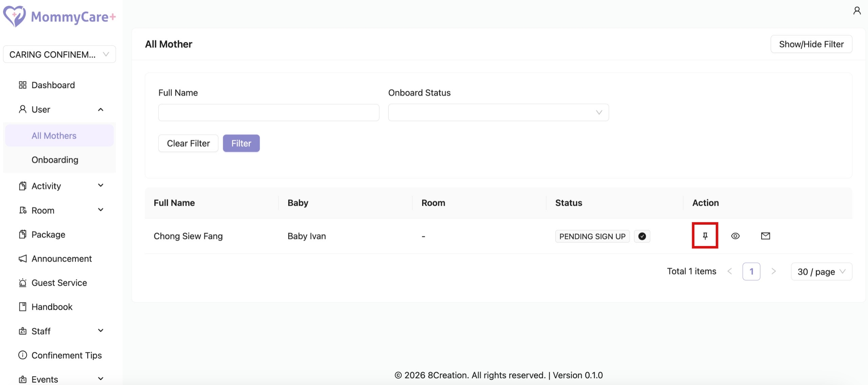This screenshot has height=385, width=868.
Task: Open Dashboard from the sidebar
Action: [x=53, y=85]
